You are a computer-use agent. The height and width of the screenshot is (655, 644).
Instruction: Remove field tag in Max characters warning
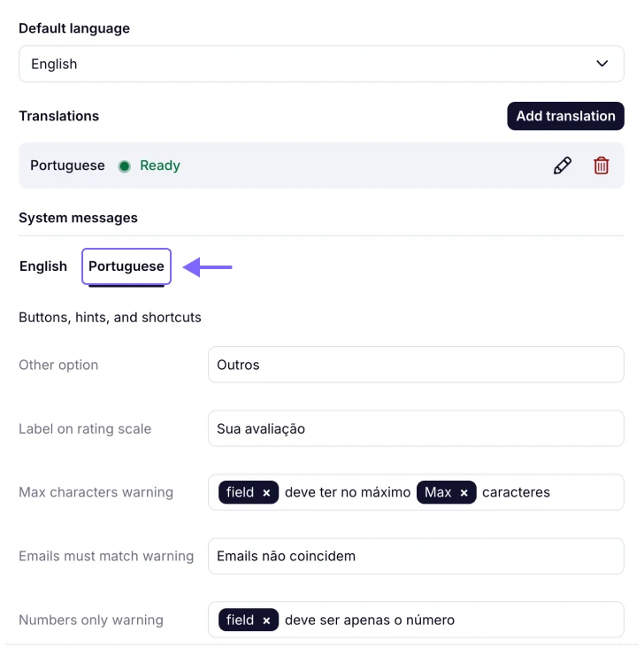266,493
